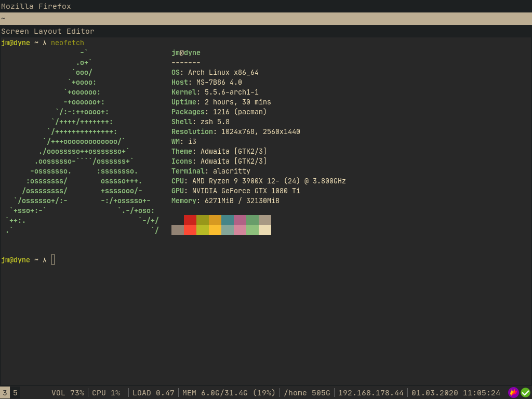This screenshot has height=399, width=532.
Task: Click the dark teal color block
Action: tap(228, 220)
